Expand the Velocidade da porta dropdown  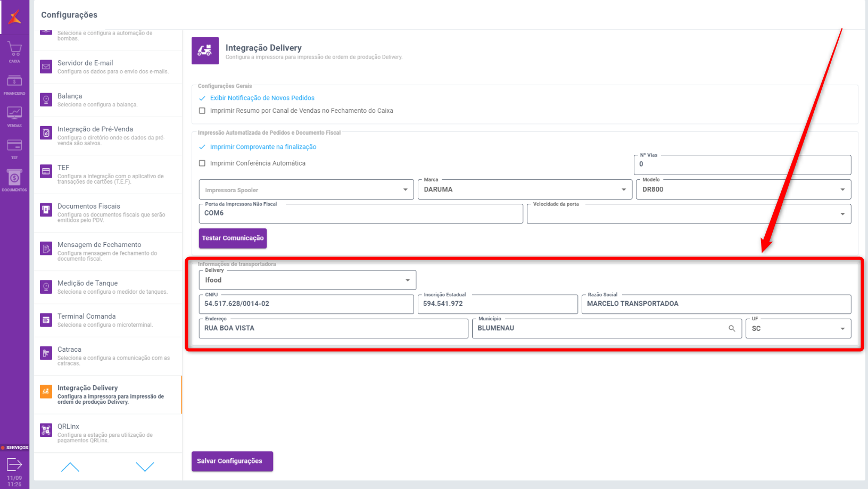coord(689,214)
